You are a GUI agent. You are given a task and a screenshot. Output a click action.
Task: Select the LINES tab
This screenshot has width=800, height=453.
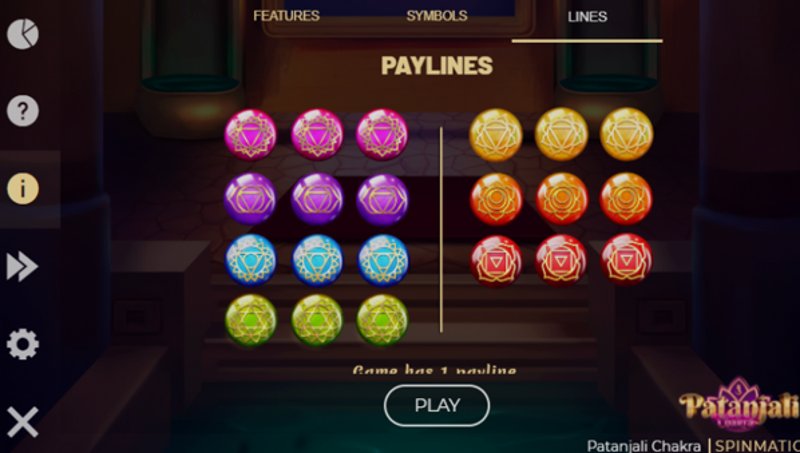pos(587,17)
